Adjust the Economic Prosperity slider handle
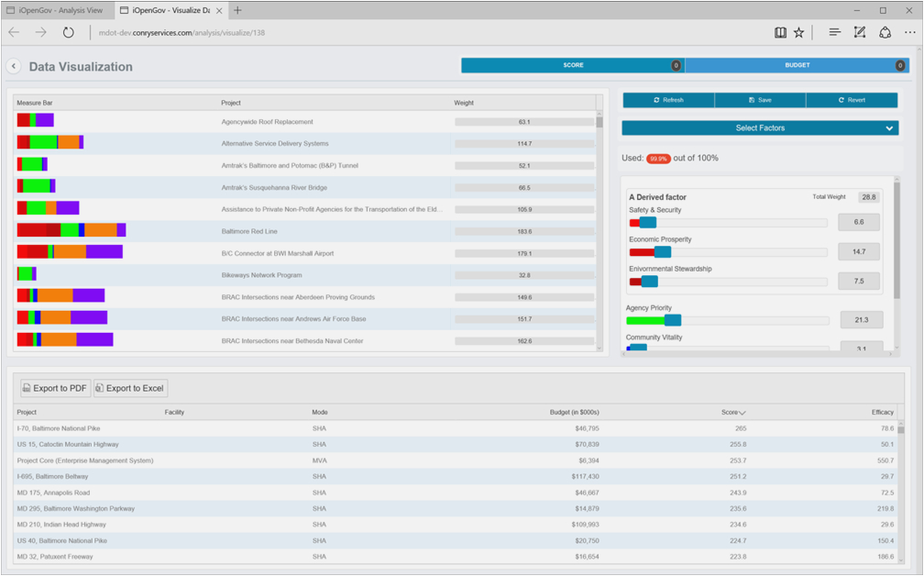The width and height of the screenshot is (924, 576). [663, 251]
